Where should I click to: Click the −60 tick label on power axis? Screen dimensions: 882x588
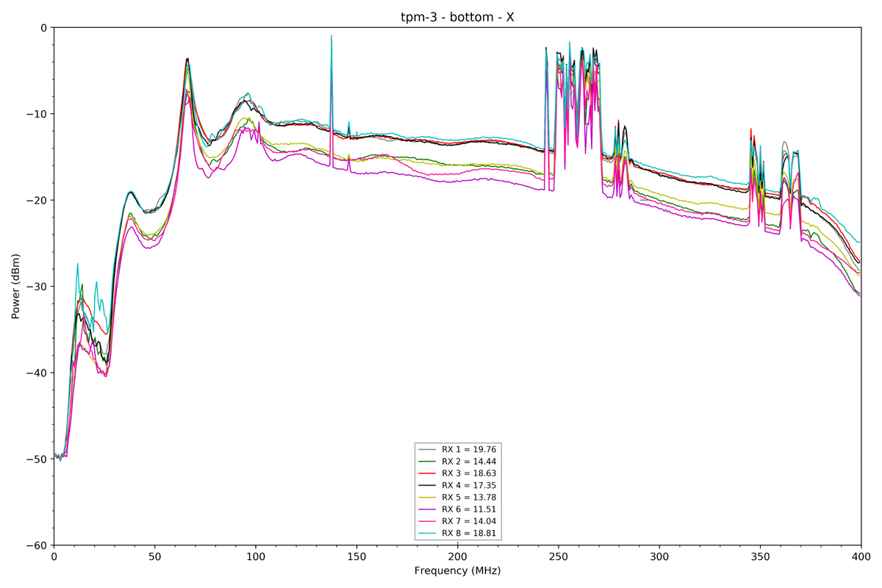[36, 545]
